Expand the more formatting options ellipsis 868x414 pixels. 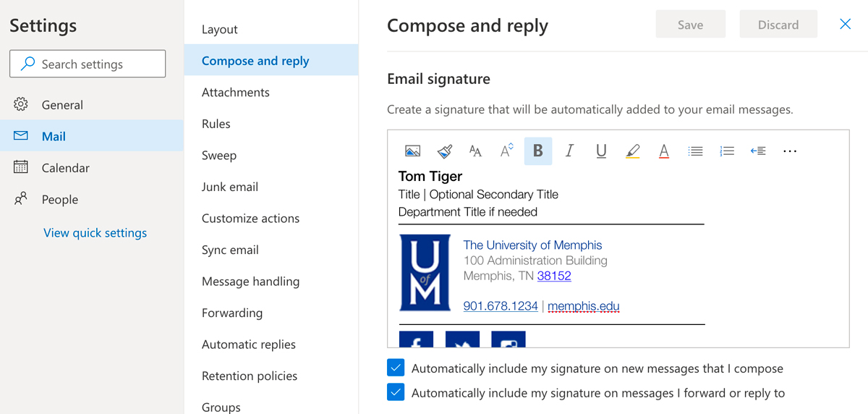coord(790,151)
